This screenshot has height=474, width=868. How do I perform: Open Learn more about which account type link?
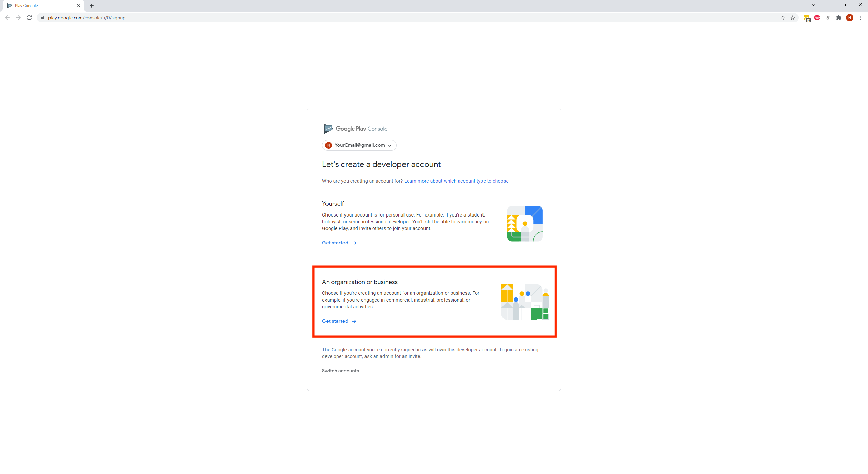456,181
